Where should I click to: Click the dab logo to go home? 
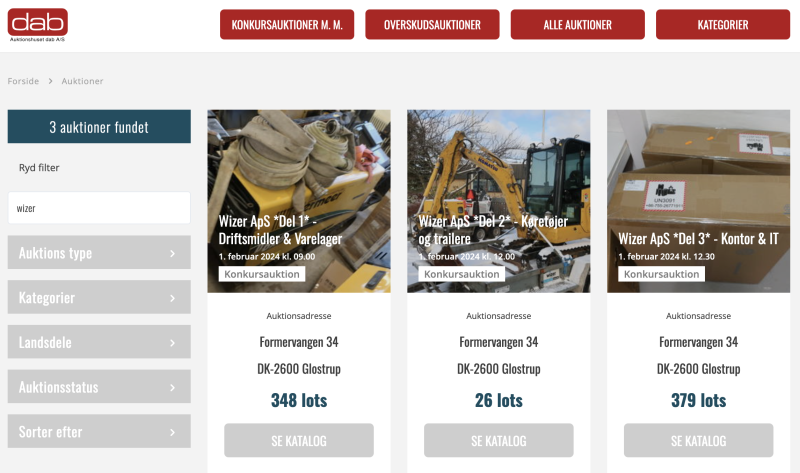point(37,24)
